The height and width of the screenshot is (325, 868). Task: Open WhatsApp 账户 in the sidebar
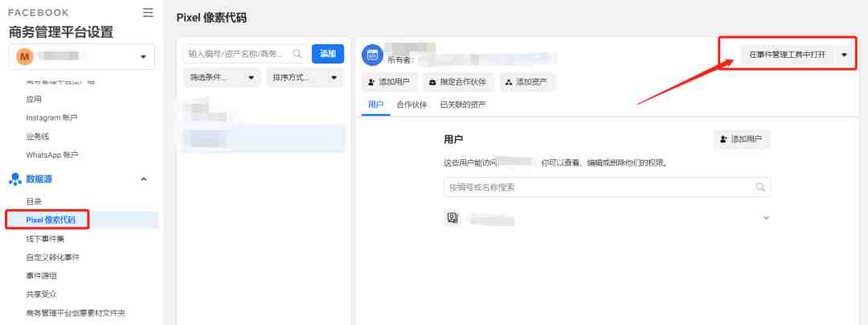pyautogui.click(x=52, y=155)
